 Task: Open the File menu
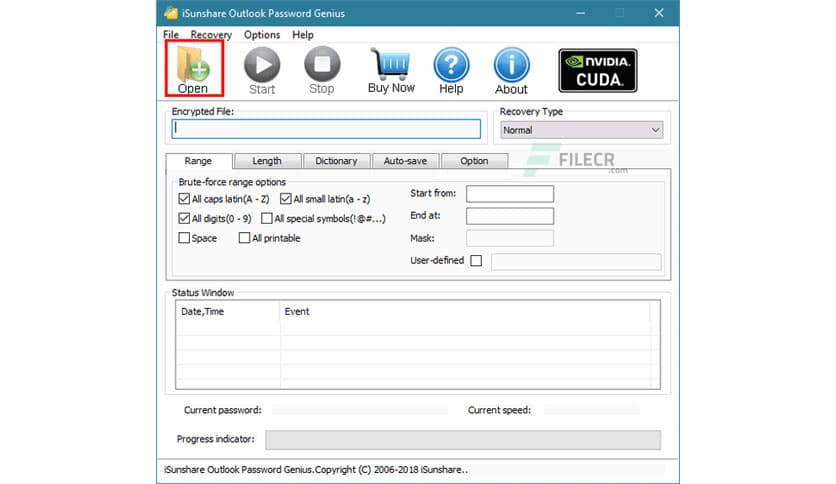pyautogui.click(x=171, y=35)
